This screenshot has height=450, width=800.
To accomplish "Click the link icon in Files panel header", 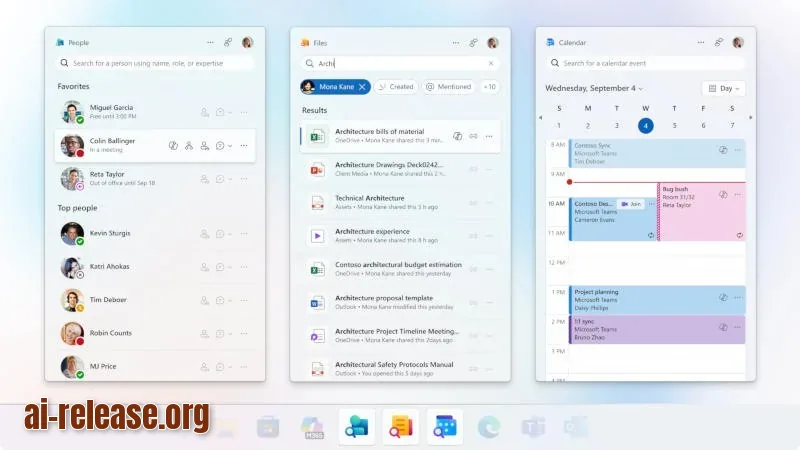I will [473, 43].
